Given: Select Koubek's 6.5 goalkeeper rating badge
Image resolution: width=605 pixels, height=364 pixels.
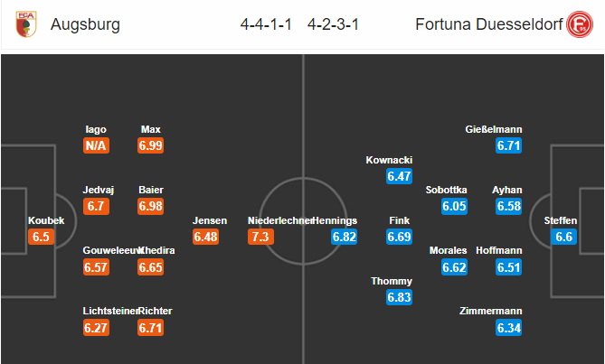Looking at the screenshot, I should (41, 237).
